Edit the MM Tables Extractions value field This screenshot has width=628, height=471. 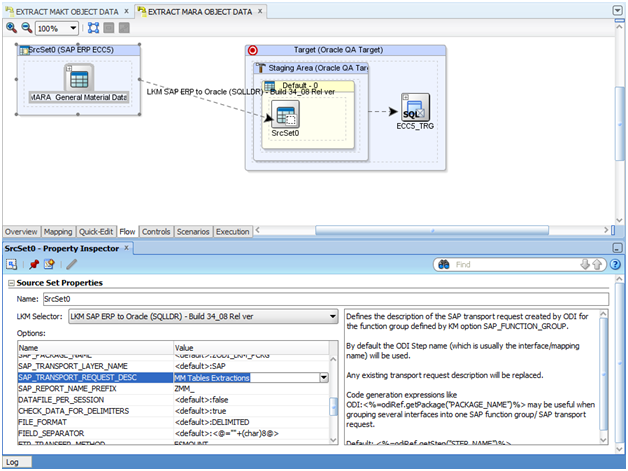pyautogui.click(x=246, y=378)
